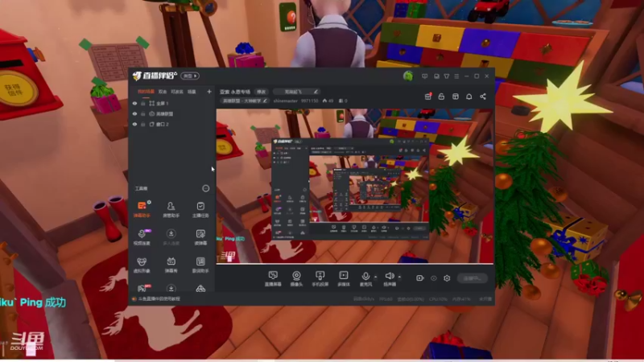Toggle the lock on the 英雄联盟 source

(143, 113)
